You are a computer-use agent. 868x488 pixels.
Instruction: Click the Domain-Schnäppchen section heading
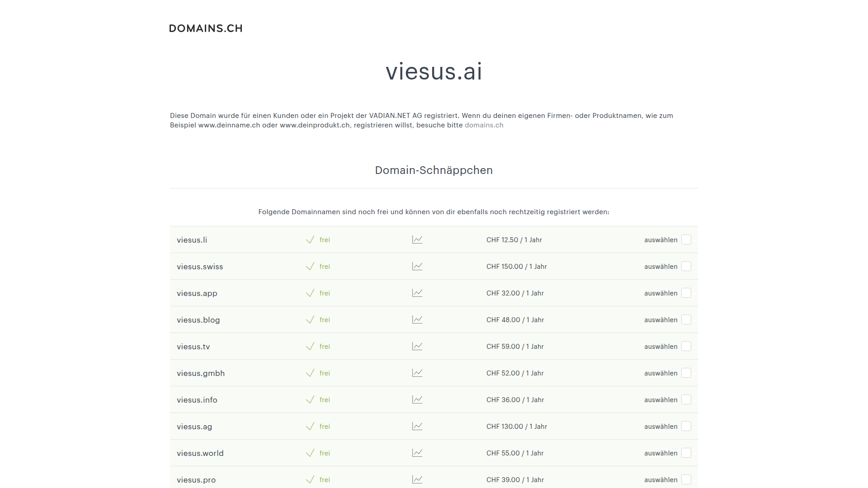point(434,170)
